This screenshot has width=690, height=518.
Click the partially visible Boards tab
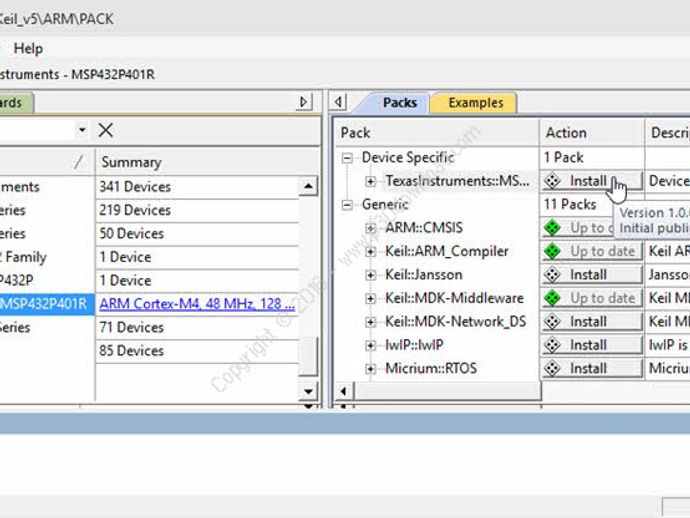pyautogui.click(x=16, y=103)
